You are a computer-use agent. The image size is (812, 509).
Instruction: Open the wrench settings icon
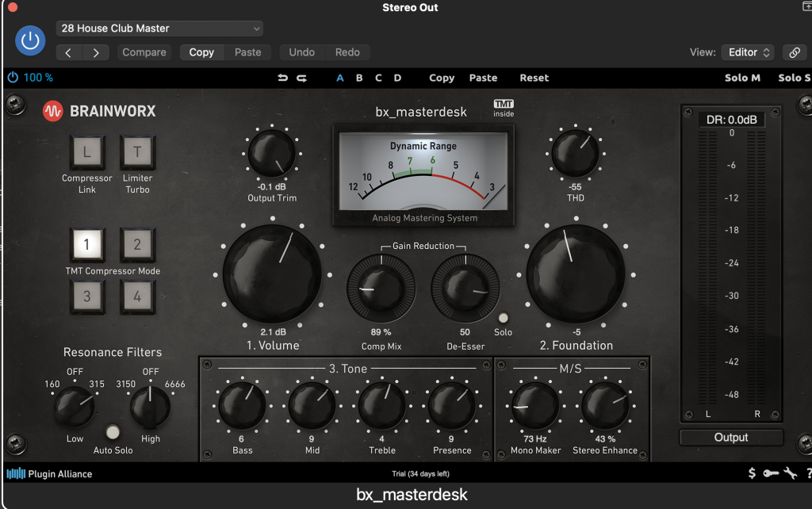(x=791, y=473)
